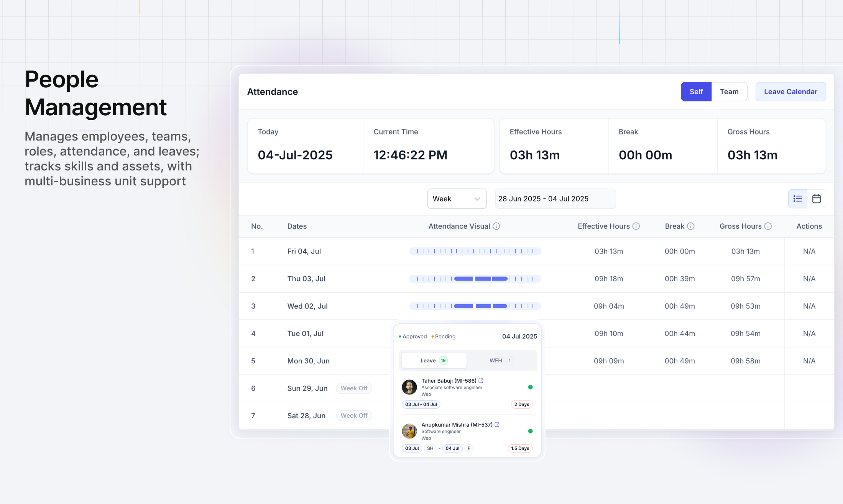Open the Leave Calendar
Screen dimensions: 843x504
point(790,92)
